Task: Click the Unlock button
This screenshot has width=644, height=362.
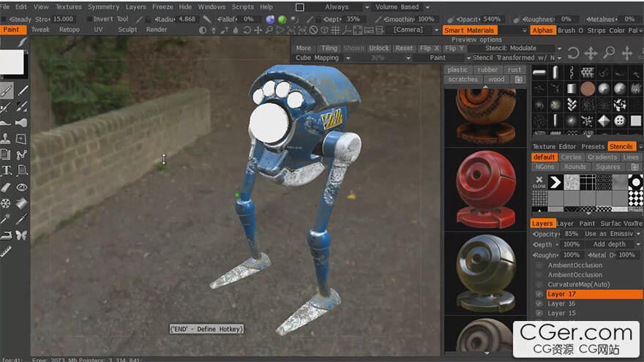Action: 378,48
